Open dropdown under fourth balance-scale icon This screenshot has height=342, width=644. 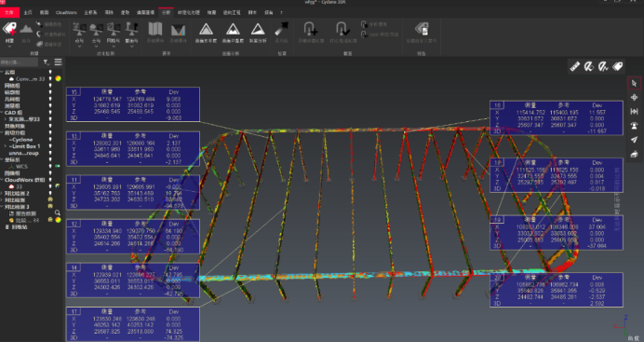[x=131, y=46]
